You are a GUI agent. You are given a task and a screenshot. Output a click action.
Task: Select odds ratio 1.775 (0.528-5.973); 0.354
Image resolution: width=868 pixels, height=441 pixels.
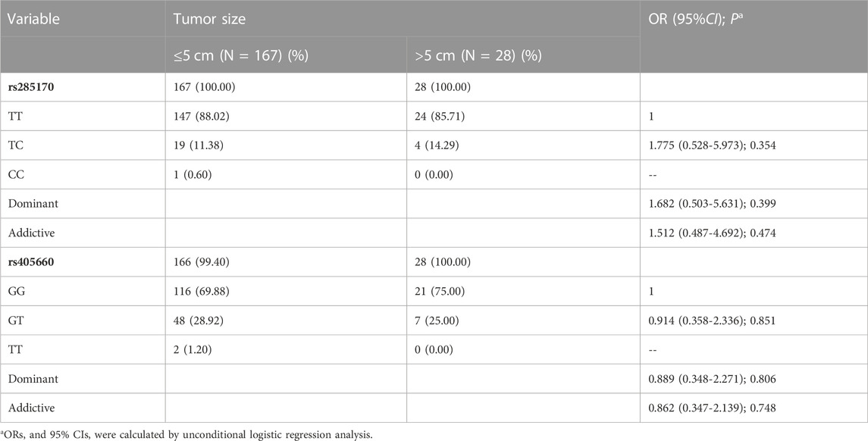click(x=712, y=145)
